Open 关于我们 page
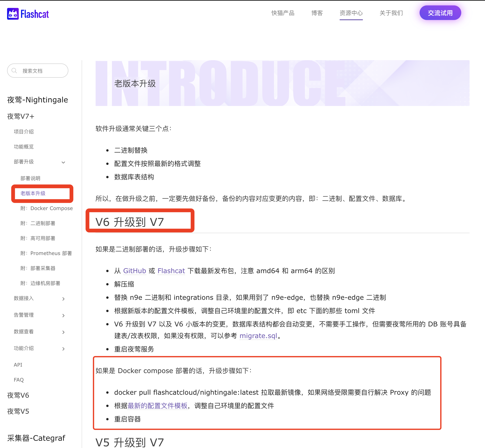Screen dimensions: 485x448 (391, 13)
